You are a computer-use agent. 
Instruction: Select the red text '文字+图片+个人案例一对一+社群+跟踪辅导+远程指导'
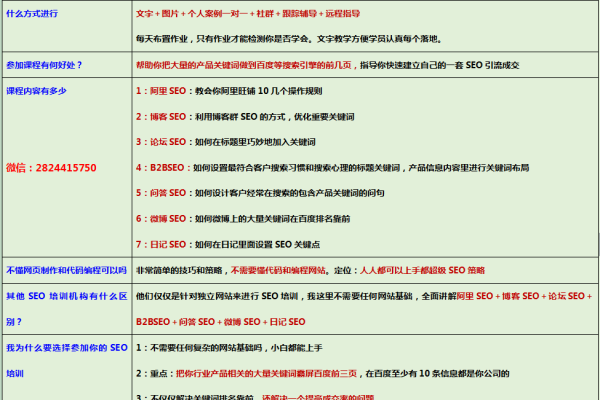tap(248, 14)
